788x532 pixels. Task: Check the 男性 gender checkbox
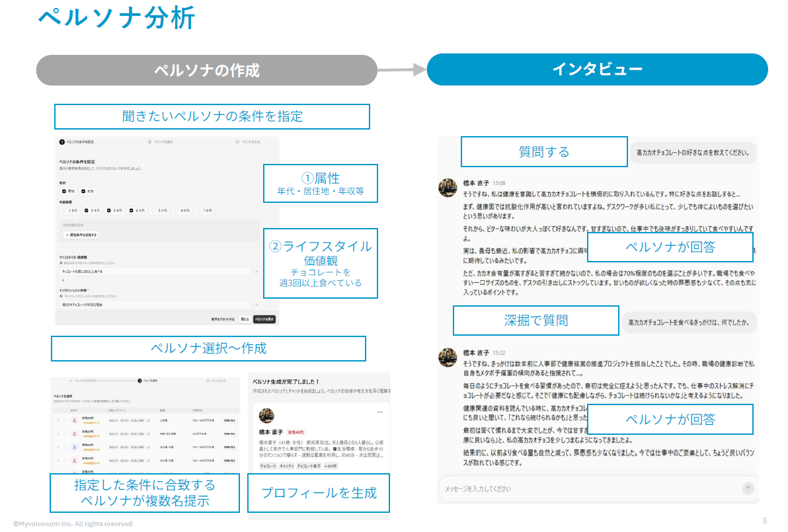(x=64, y=191)
